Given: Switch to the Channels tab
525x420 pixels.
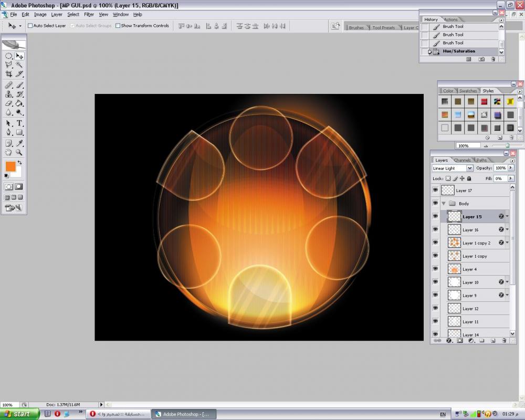Looking at the screenshot, I should [x=462, y=160].
